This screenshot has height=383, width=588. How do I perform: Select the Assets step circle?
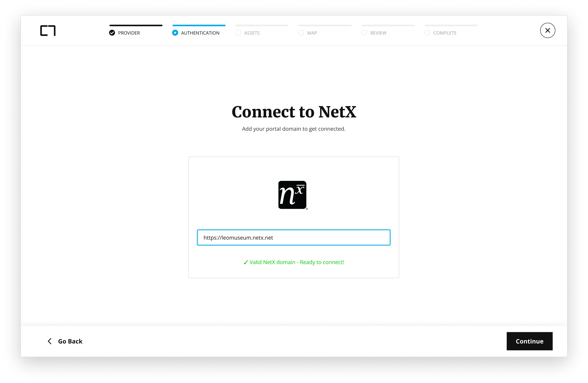click(x=238, y=33)
